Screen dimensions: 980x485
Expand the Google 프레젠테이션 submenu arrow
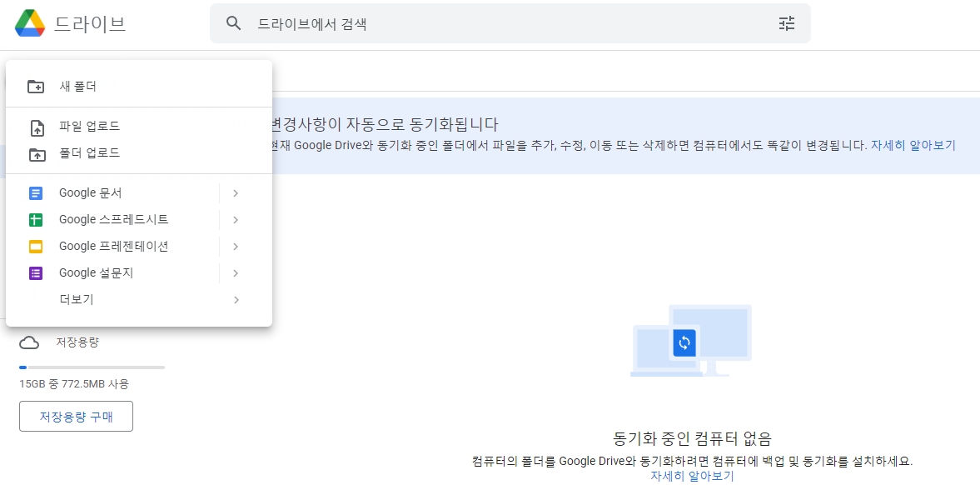236,247
